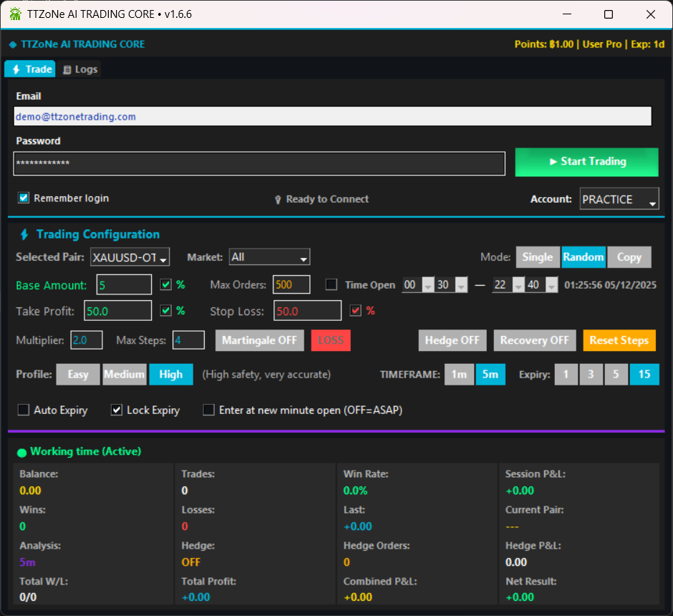This screenshot has width=673, height=616.
Task: Click the Android icon in the title bar
Action: coord(14,14)
